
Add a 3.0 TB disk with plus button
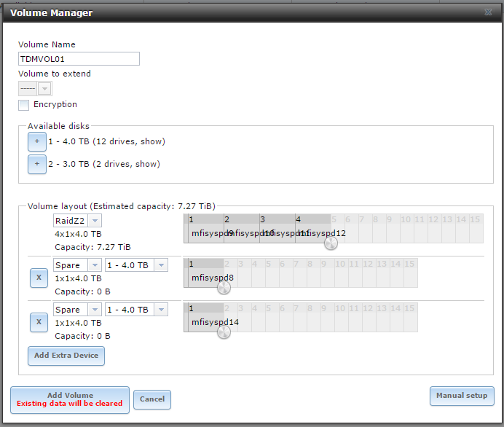(37, 164)
